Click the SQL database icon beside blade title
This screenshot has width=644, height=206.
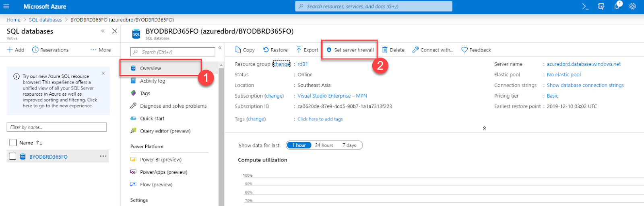136,34
